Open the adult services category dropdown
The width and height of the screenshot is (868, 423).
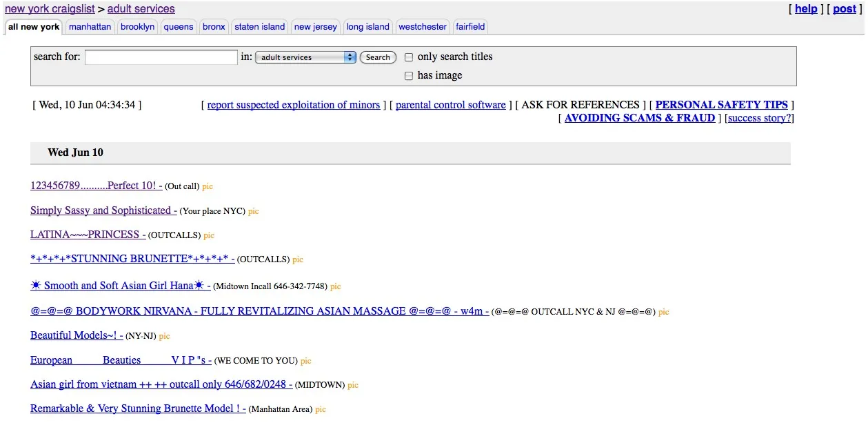tap(305, 57)
